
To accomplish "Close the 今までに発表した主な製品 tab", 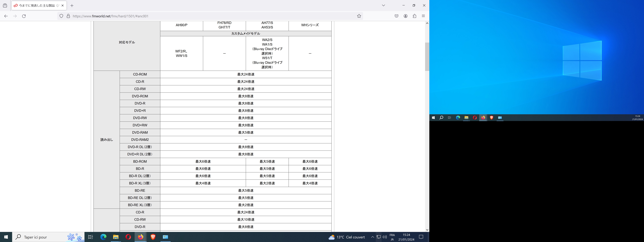I will (x=62, y=5).
